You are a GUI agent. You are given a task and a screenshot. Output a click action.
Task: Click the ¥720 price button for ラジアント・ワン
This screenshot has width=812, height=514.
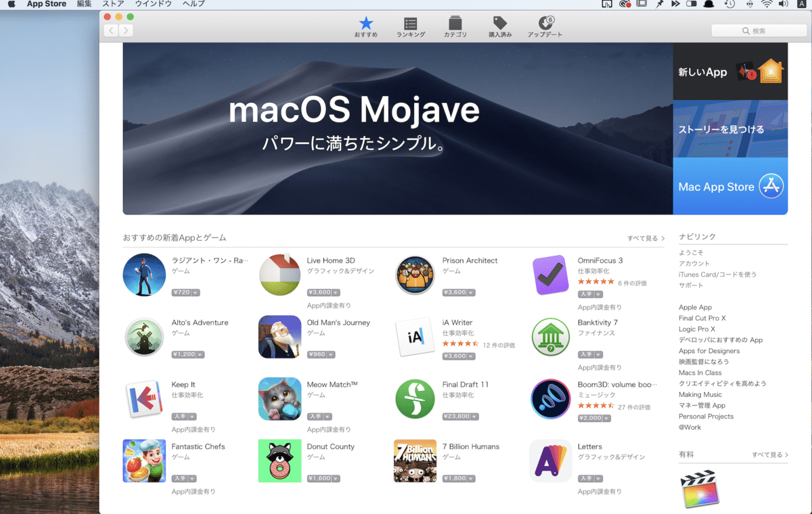[x=185, y=293]
